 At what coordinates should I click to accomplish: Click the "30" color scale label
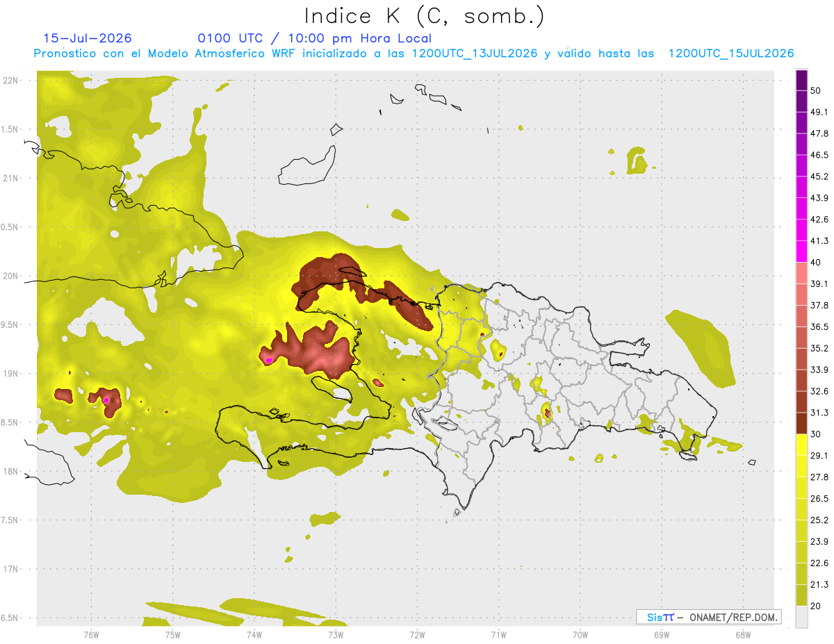pyautogui.click(x=817, y=434)
